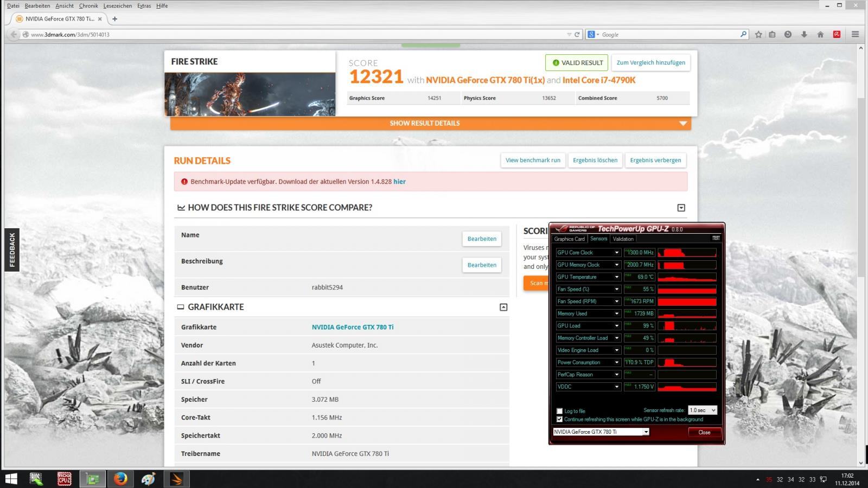Open the FEEDBACK side tab
Image resolution: width=868 pixels, height=488 pixels.
12,250
